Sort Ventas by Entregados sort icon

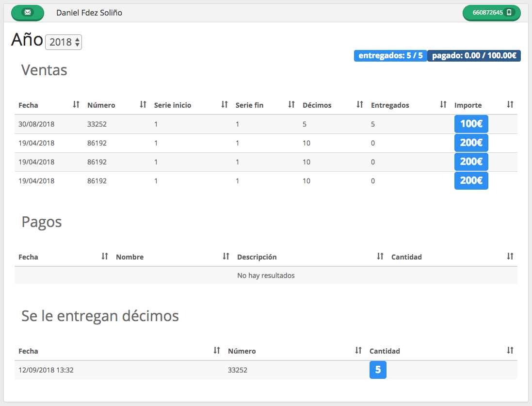coord(443,104)
